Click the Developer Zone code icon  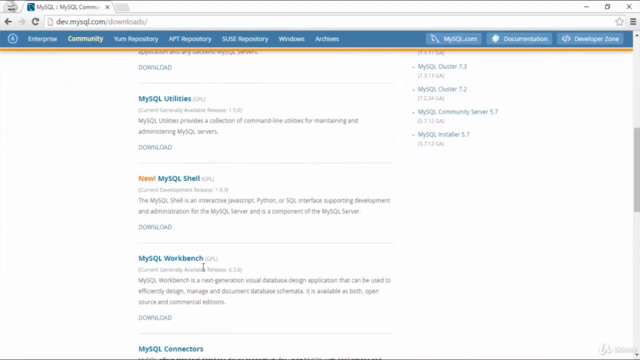pyautogui.click(x=566, y=39)
